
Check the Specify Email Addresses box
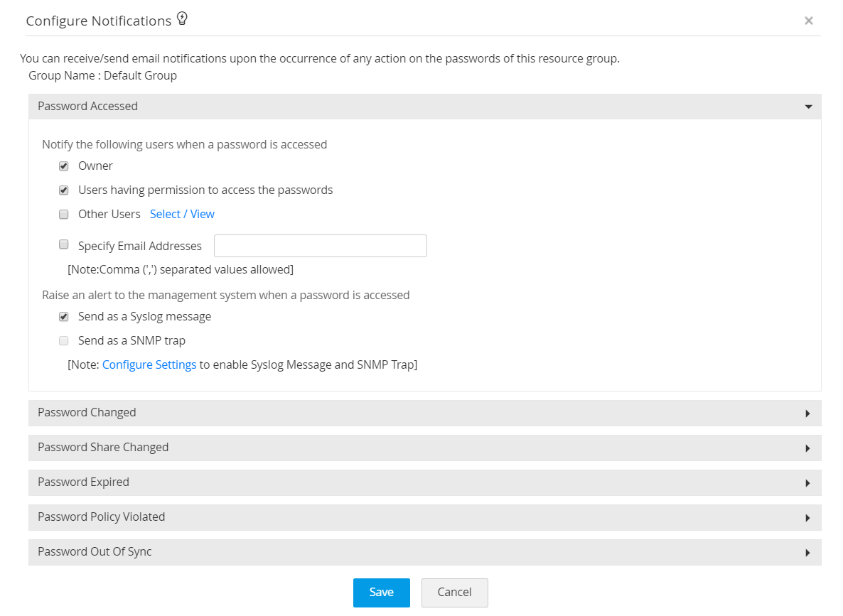(x=64, y=245)
